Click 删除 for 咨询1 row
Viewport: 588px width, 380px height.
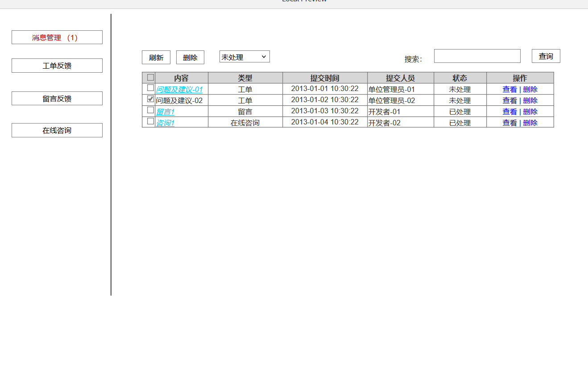530,123
